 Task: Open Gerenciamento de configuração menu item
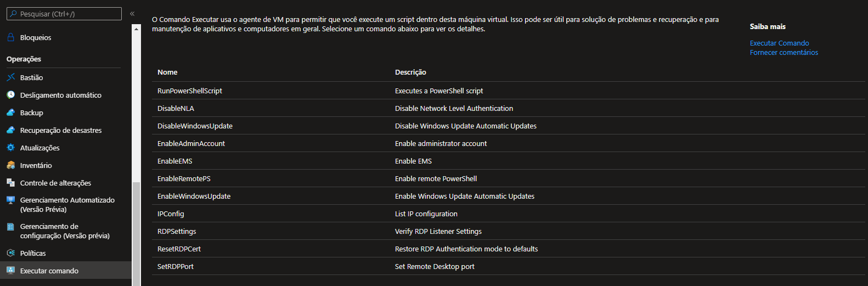pyautogui.click(x=66, y=231)
